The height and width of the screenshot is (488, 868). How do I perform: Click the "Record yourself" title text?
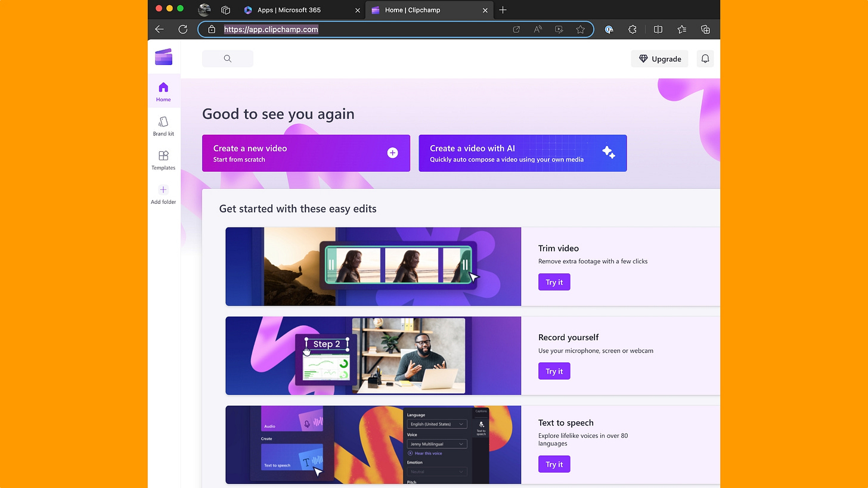(568, 337)
